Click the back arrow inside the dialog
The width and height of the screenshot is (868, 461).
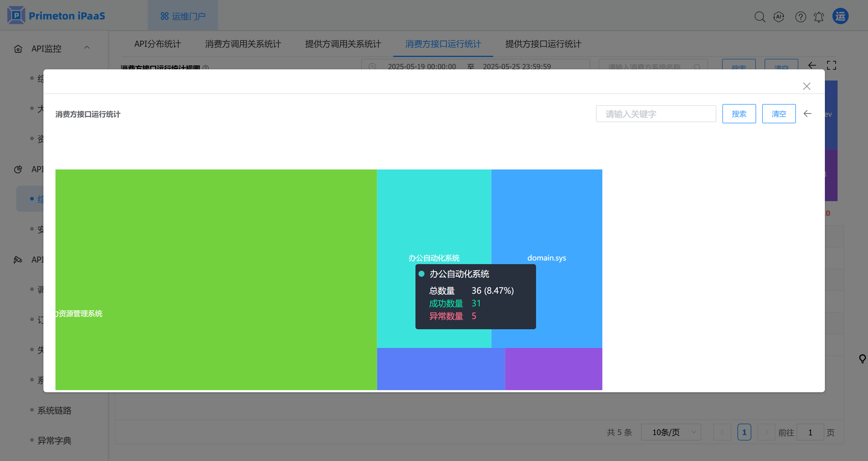[807, 114]
